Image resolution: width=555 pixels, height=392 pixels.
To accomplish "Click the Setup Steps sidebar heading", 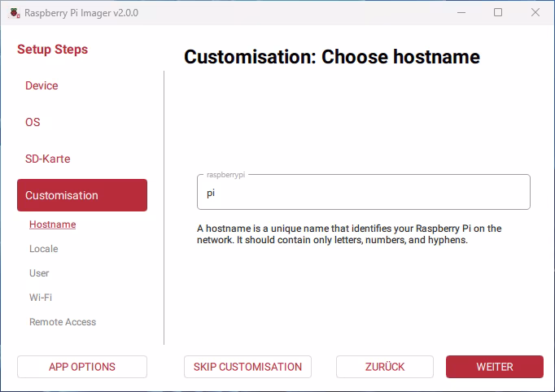I will coord(53,50).
